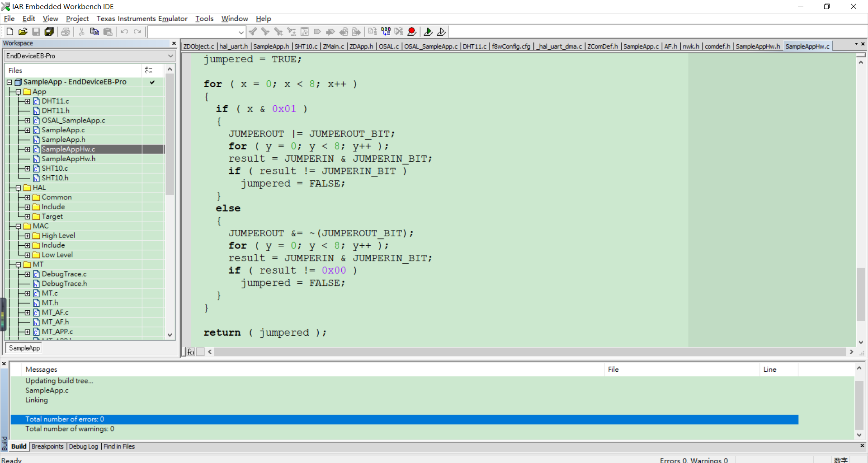This screenshot has width=868, height=463.
Task: Select the 'Total number of warnings: 0' message
Action: pos(70,429)
